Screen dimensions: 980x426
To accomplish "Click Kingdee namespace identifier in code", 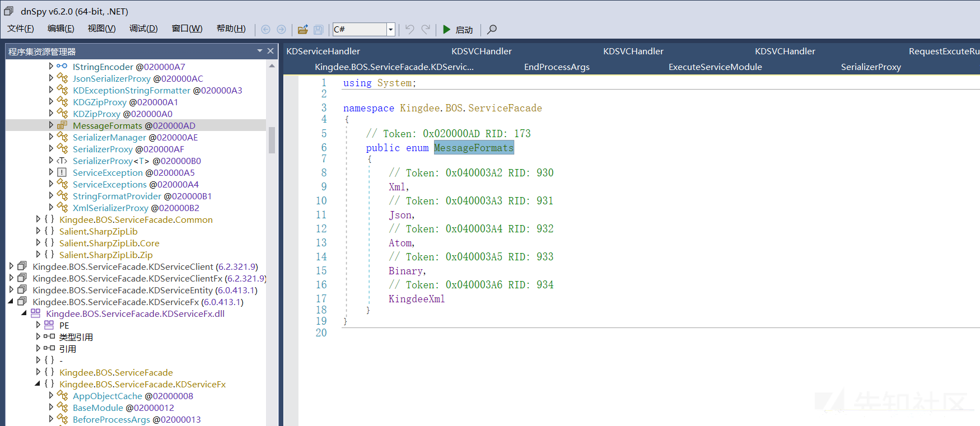I will (419, 108).
